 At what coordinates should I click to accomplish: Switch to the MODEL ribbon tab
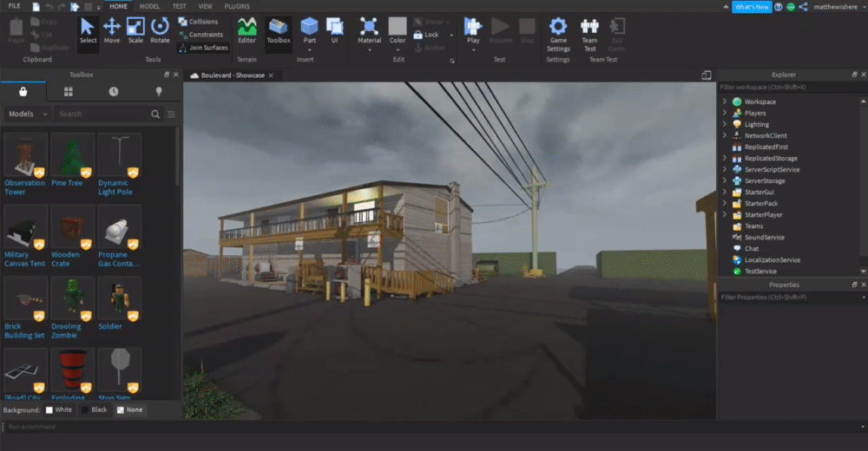(149, 6)
